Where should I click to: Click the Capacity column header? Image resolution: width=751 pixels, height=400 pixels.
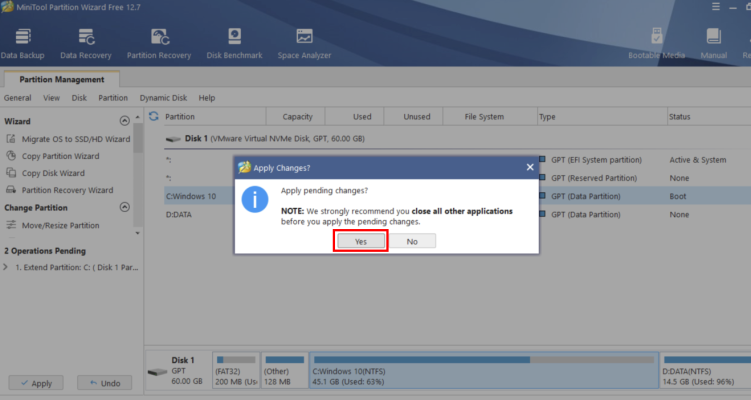click(x=297, y=116)
